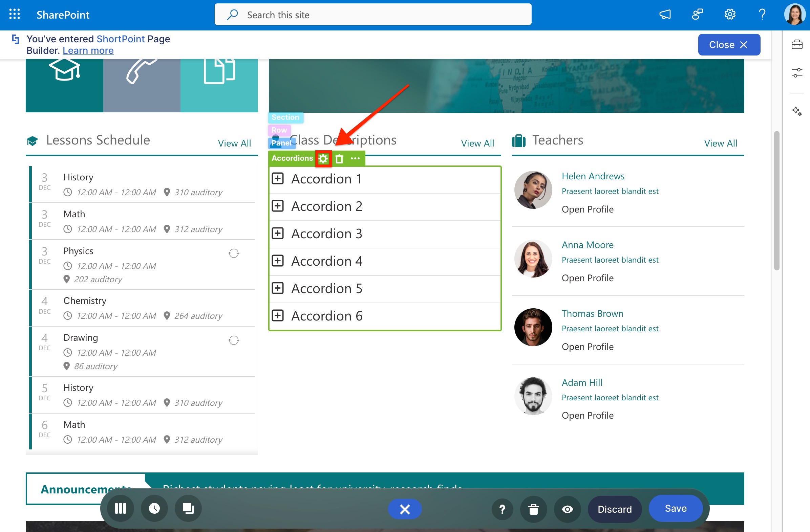Click the Search this site field
The width and height of the screenshot is (810, 532).
pyautogui.click(x=373, y=15)
